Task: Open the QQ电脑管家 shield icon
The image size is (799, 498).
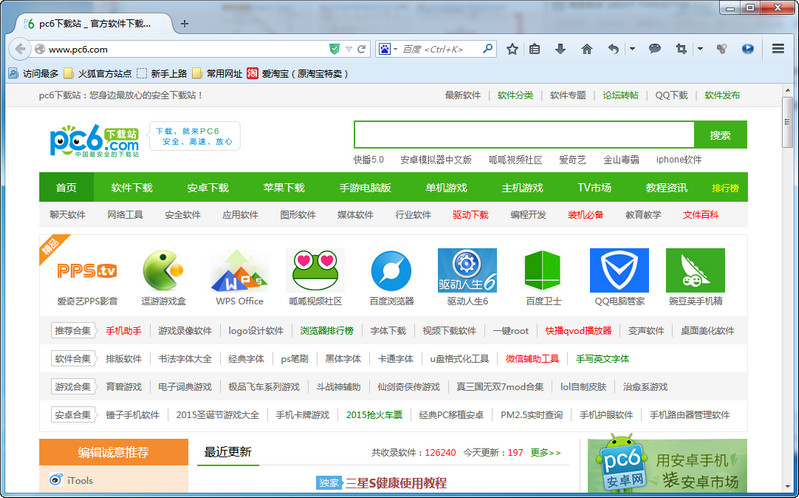Action: click(x=618, y=270)
